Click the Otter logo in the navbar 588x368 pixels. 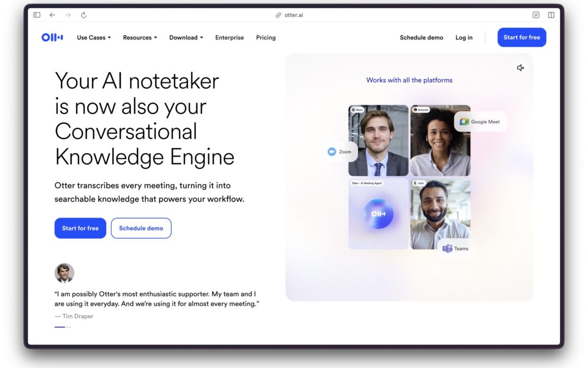pyautogui.click(x=52, y=37)
